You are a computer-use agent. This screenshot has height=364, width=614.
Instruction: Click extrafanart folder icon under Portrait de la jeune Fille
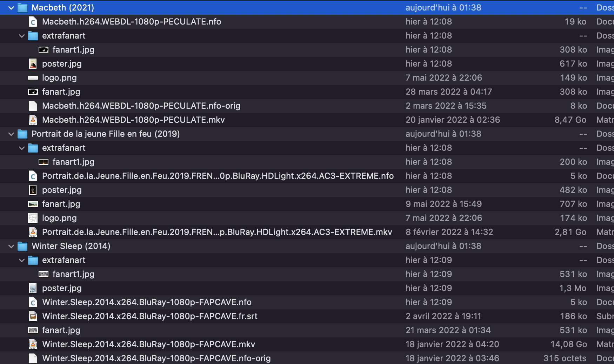coord(33,148)
